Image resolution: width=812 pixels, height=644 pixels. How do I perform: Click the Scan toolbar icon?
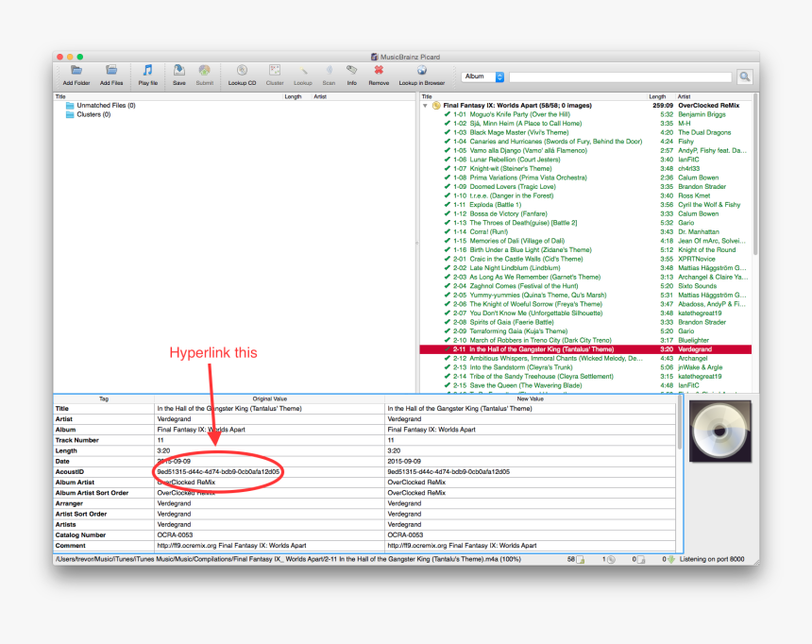tap(329, 71)
